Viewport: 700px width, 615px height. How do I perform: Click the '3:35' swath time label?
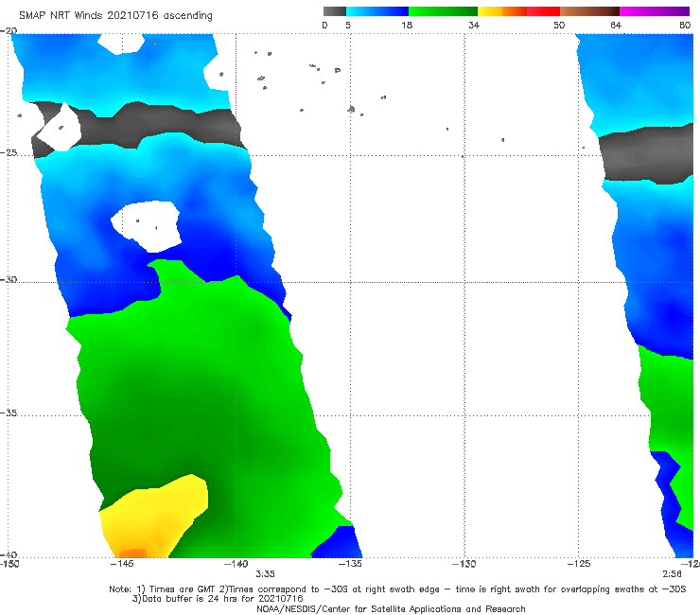pos(265,574)
